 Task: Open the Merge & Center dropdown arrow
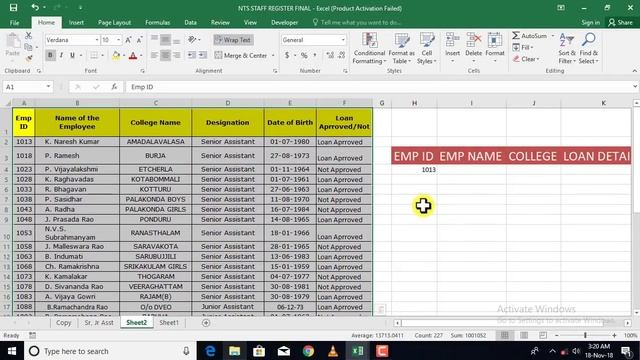[x=273, y=56]
